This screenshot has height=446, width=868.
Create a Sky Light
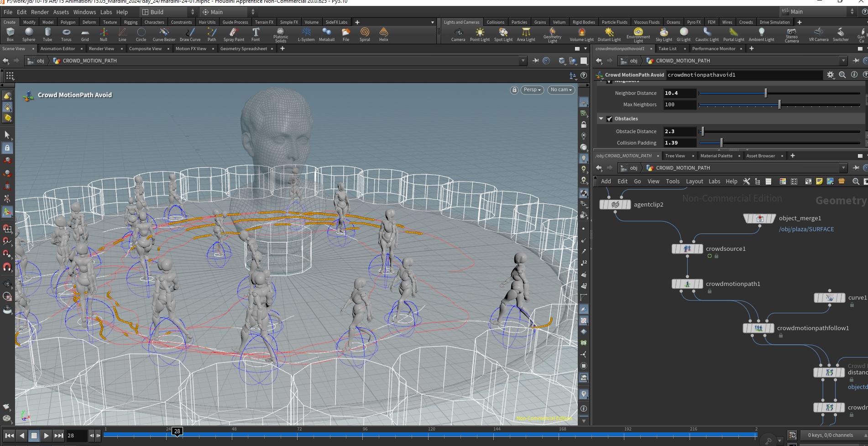(x=664, y=34)
